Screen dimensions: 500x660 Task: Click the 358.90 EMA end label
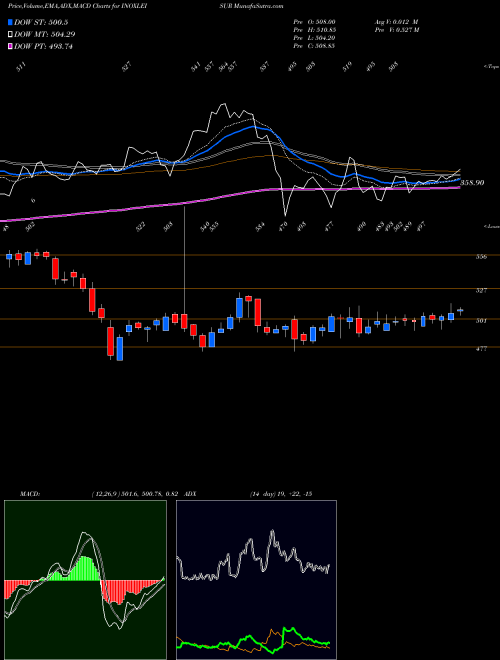click(472, 183)
